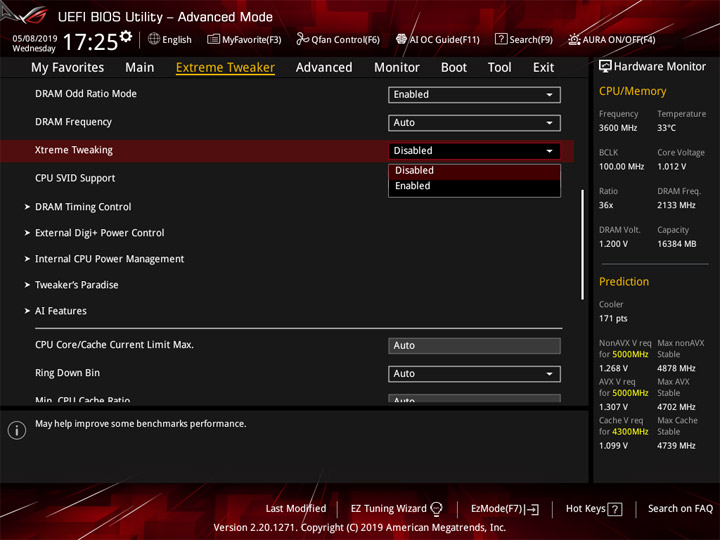The height and width of the screenshot is (540, 720).
Task: Go to the Boot tab
Action: point(454,68)
